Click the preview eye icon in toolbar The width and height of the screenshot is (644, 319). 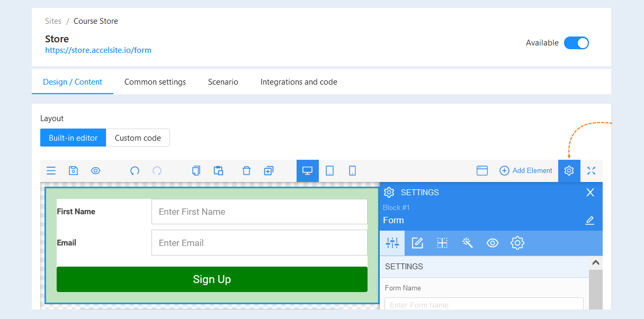click(x=96, y=170)
